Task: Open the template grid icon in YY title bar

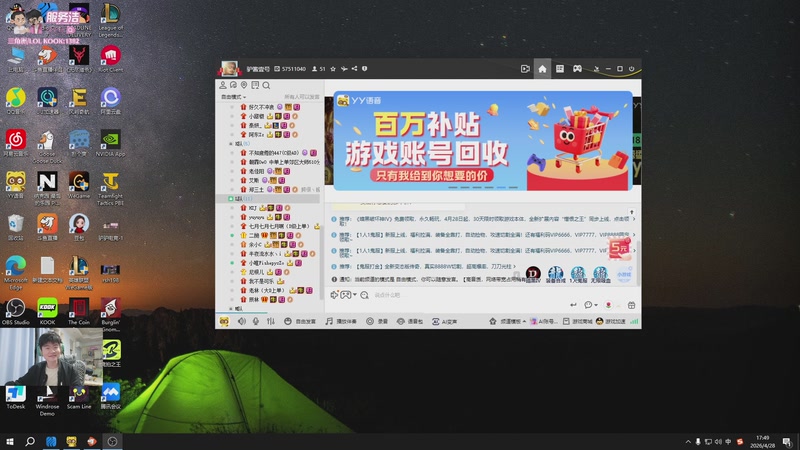Action: click(x=560, y=69)
